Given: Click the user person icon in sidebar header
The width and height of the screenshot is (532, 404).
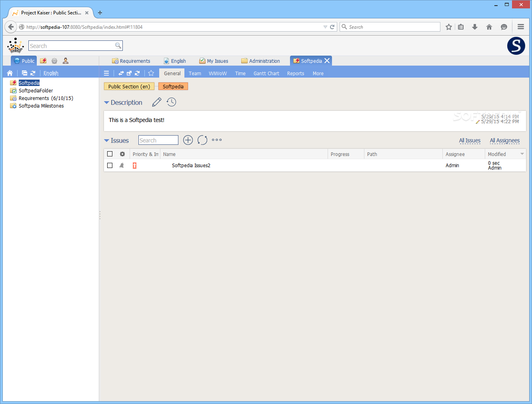Looking at the screenshot, I should pyautogui.click(x=66, y=61).
